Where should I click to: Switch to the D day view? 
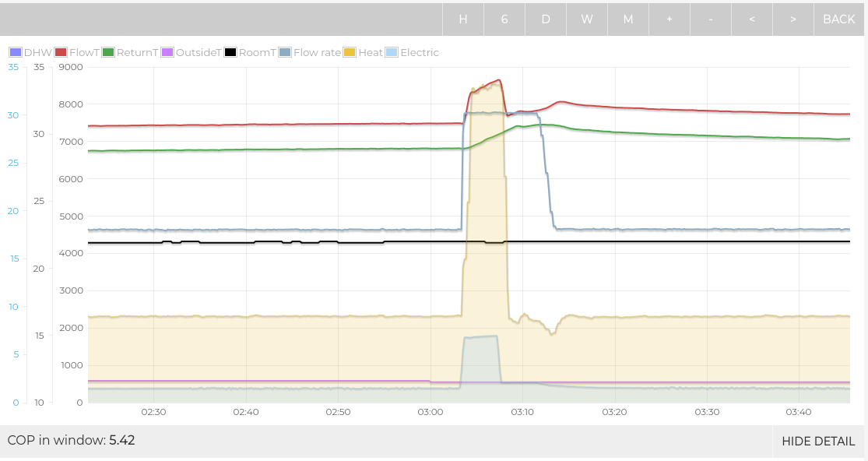pyautogui.click(x=546, y=19)
